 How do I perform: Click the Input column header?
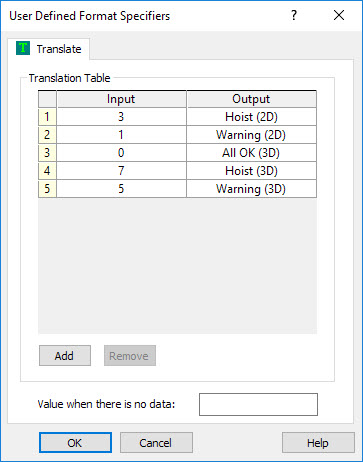(x=121, y=99)
